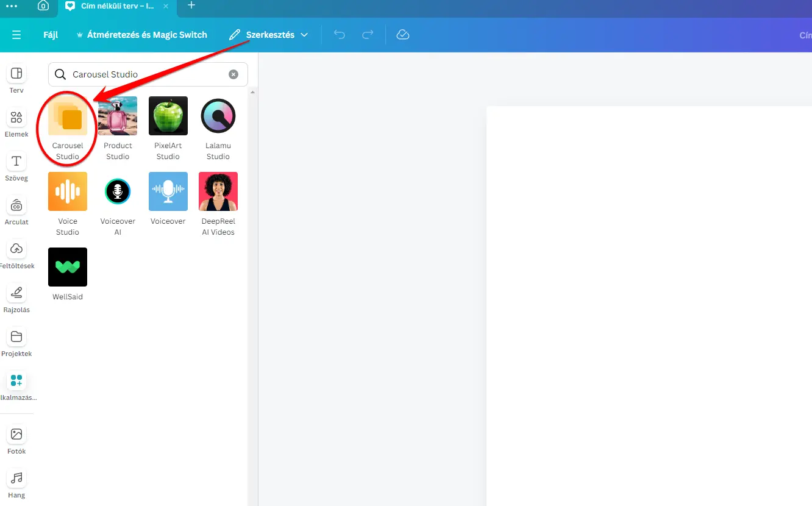This screenshot has height=506, width=812.
Task: Open the Hang sidebar panel
Action: click(x=16, y=484)
